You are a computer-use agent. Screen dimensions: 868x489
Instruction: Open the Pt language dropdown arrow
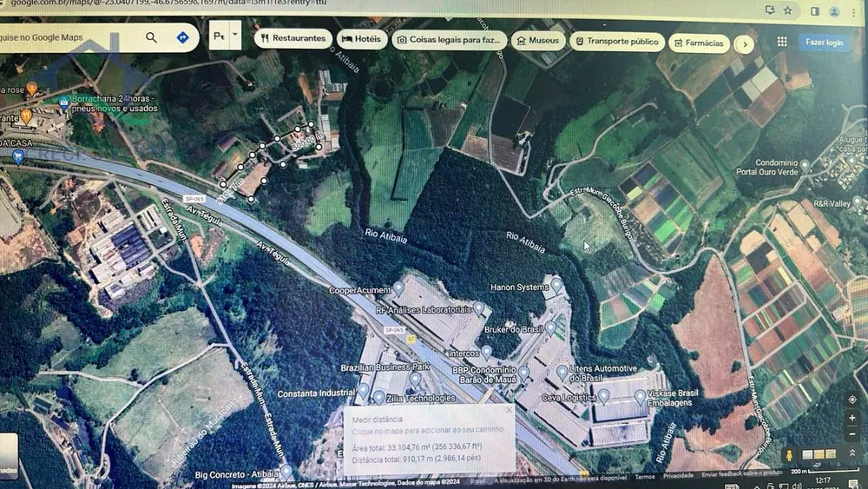click(235, 35)
